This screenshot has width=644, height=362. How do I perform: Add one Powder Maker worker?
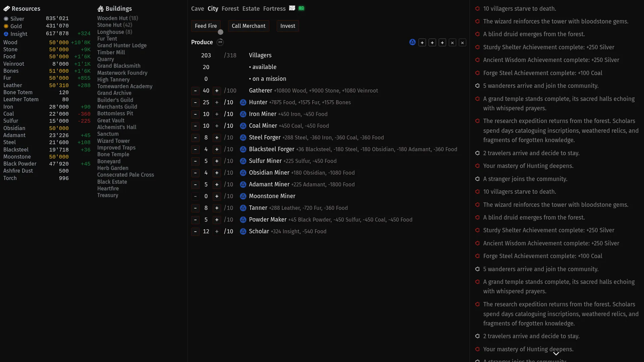tap(217, 220)
